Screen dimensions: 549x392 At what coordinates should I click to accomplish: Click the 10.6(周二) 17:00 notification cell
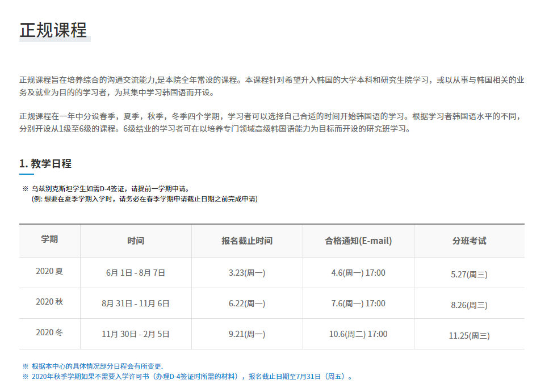coord(358,334)
